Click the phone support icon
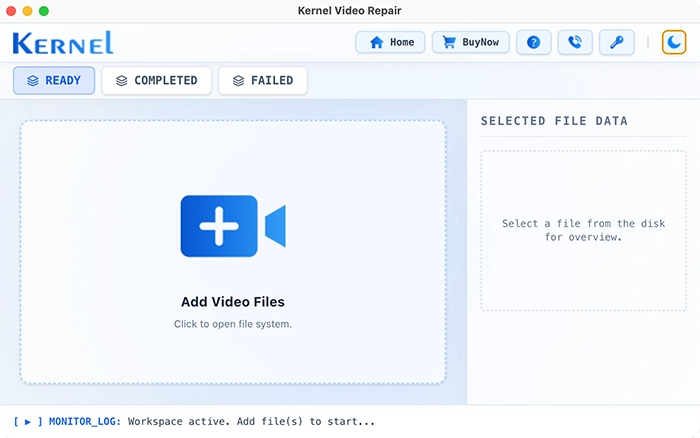Image resolution: width=700 pixels, height=438 pixels. pos(575,42)
